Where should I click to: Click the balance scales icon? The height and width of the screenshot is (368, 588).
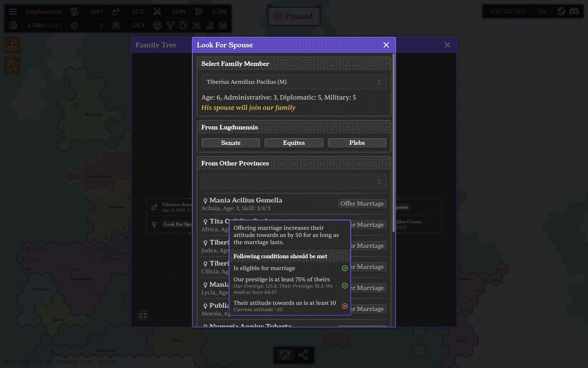(x=75, y=25)
